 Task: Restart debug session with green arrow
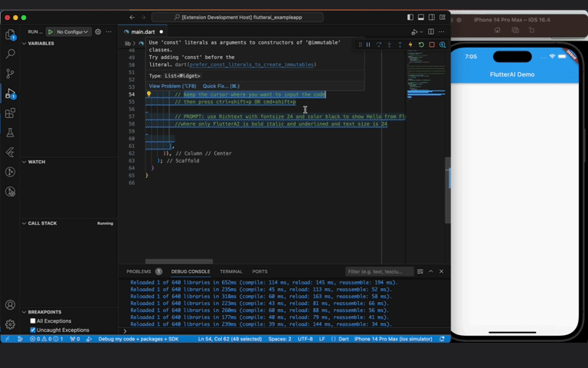(421, 44)
